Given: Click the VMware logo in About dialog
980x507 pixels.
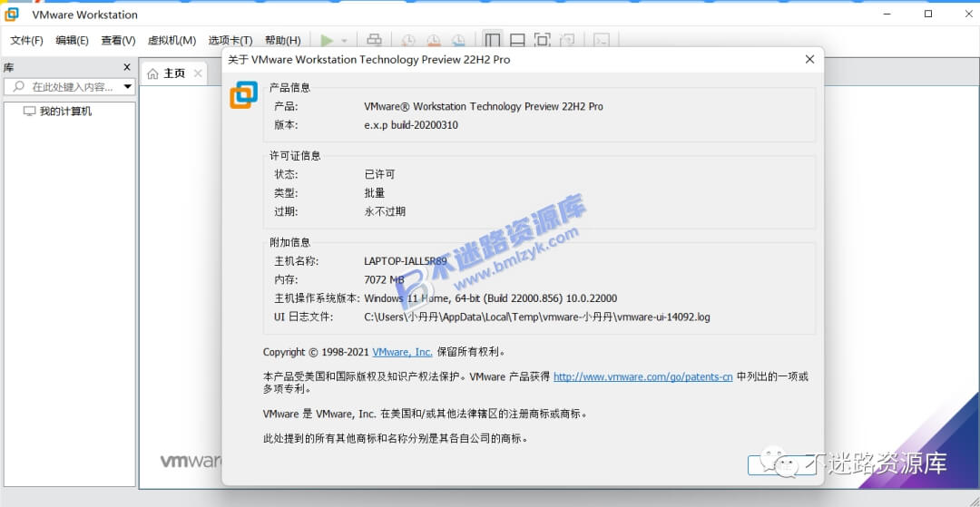Looking at the screenshot, I should pos(244,94).
